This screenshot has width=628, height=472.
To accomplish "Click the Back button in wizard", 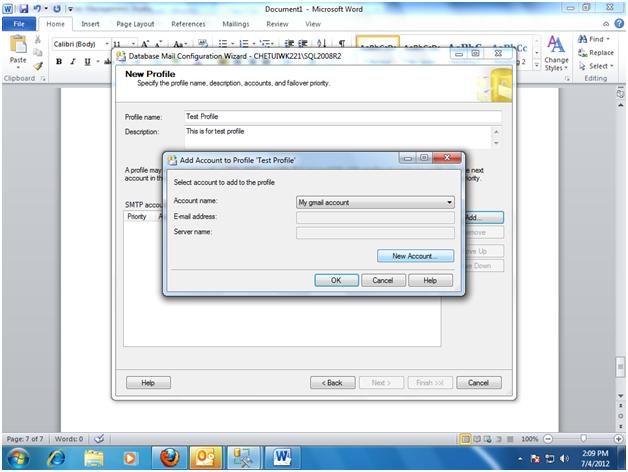I will (332, 383).
